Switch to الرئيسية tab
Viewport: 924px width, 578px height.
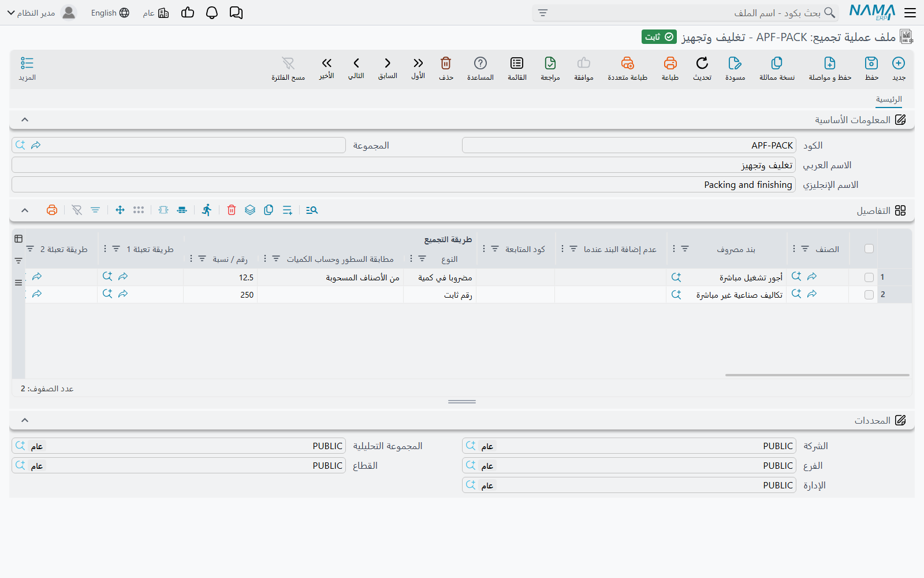(889, 99)
